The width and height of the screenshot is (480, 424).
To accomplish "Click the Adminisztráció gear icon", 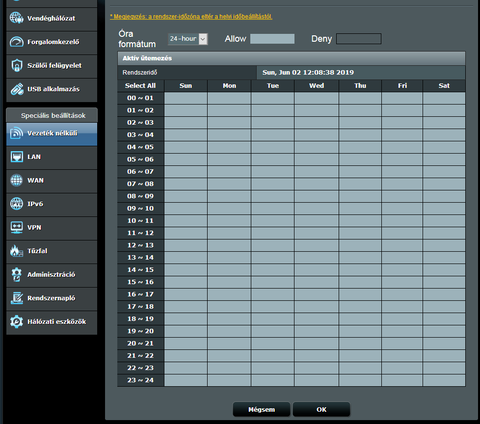I will pos(16,274).
